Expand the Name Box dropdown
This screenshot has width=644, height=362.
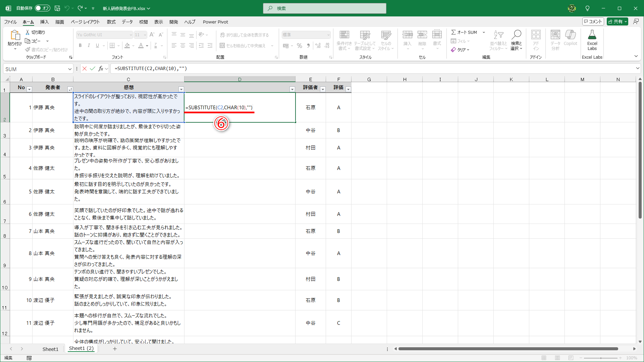(x=70, y=69)
